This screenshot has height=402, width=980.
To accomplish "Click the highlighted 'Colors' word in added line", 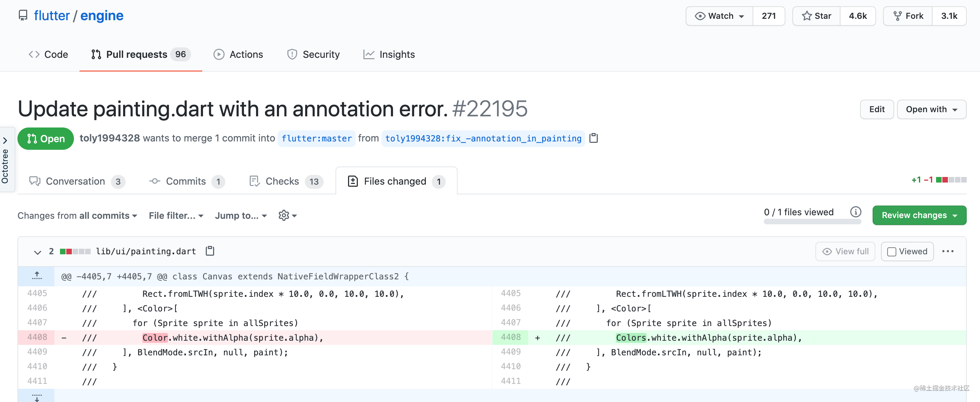I will click(x=631, y=338).
